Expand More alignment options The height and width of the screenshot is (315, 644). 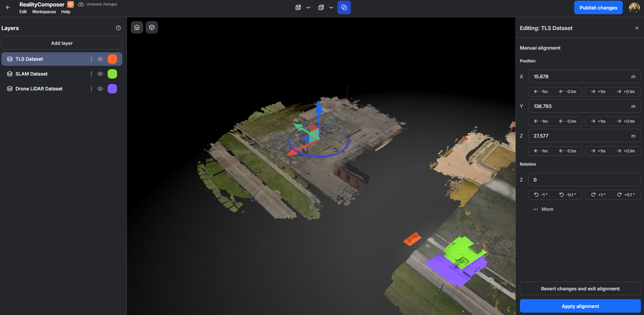tap(543, 209)
